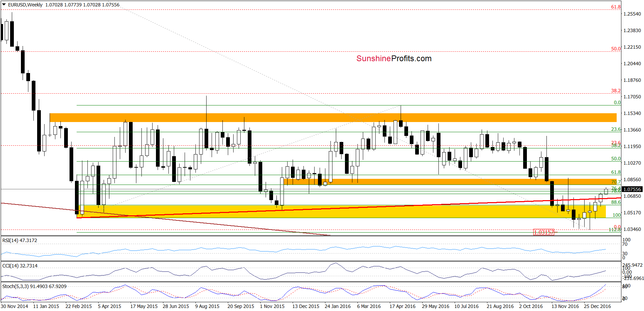Click the 245.9472 CCI scale value
Viewport: 644px width, 311px height.
(633, 265)
